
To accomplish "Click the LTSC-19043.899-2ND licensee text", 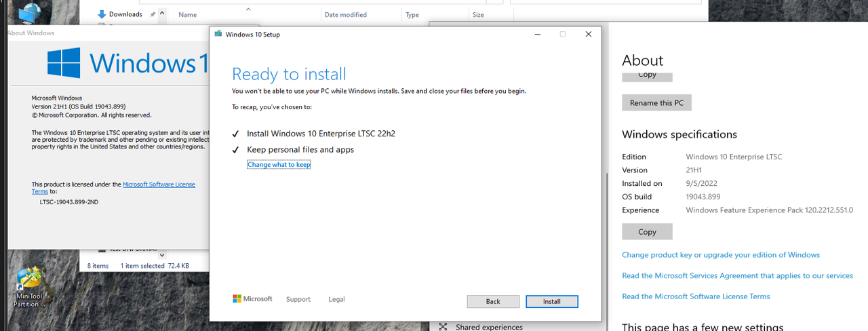I will click(69, 201).
